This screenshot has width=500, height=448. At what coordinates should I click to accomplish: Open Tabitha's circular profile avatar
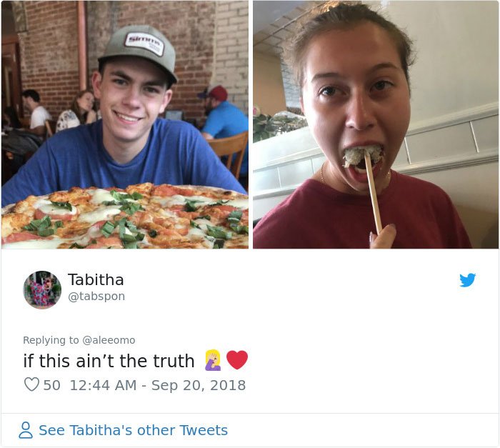click(x=42, y=289)
